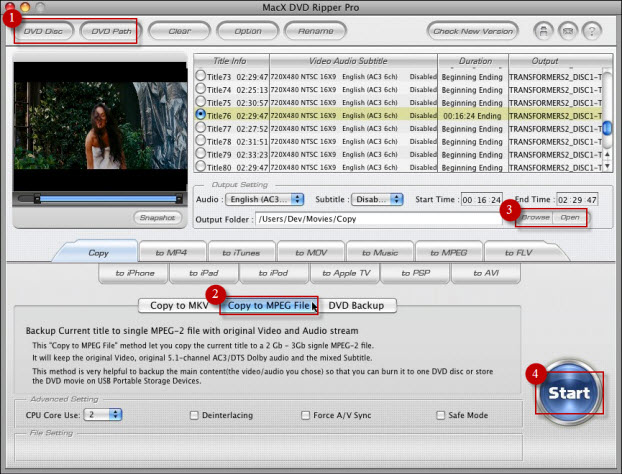
Task: Switch to the to iTunes tab
Action: 241,253
